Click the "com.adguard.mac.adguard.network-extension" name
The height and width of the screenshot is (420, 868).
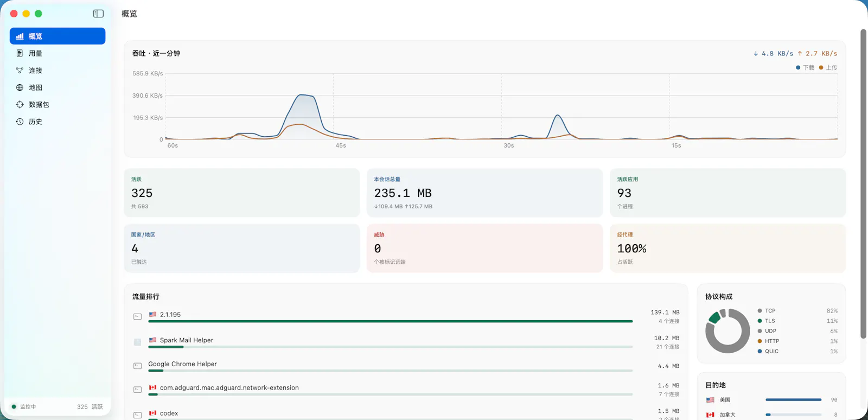pyautogui.click(x=229, y=388)
